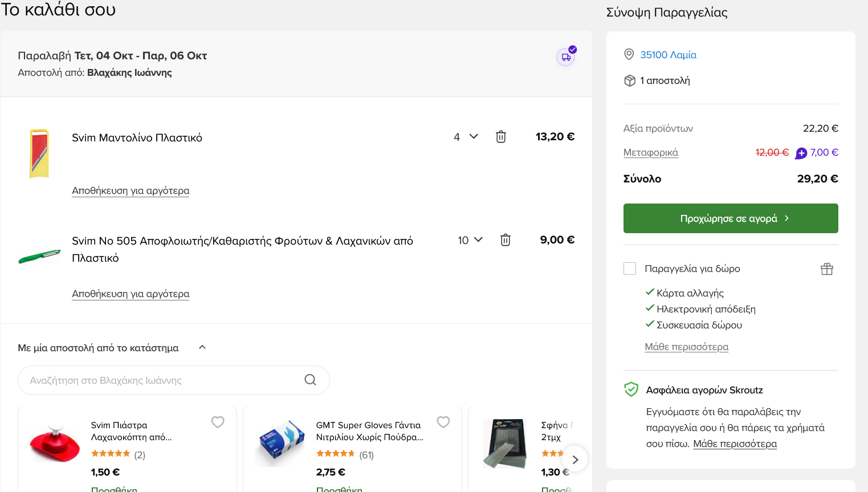Tick the Παραγγελία για δώρο checkbox

click(x=630, y=269)
